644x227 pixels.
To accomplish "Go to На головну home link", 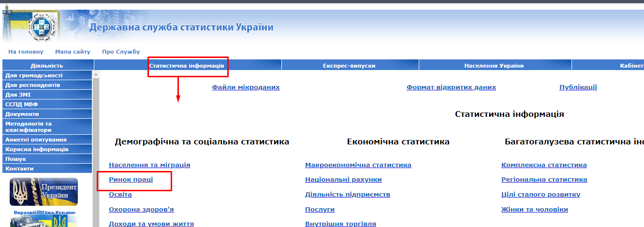I will tap(26, 52).
